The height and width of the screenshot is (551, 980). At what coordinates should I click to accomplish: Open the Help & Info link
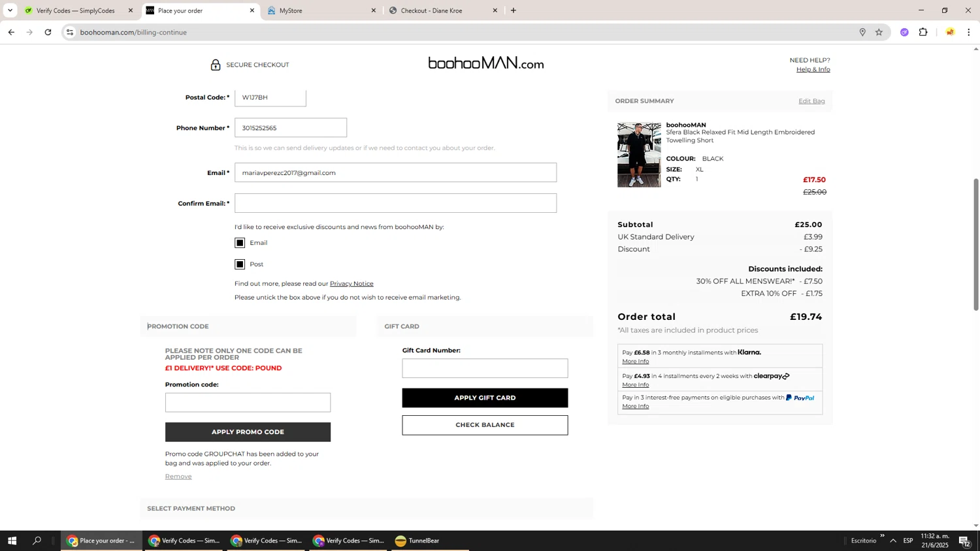point(813,69)
